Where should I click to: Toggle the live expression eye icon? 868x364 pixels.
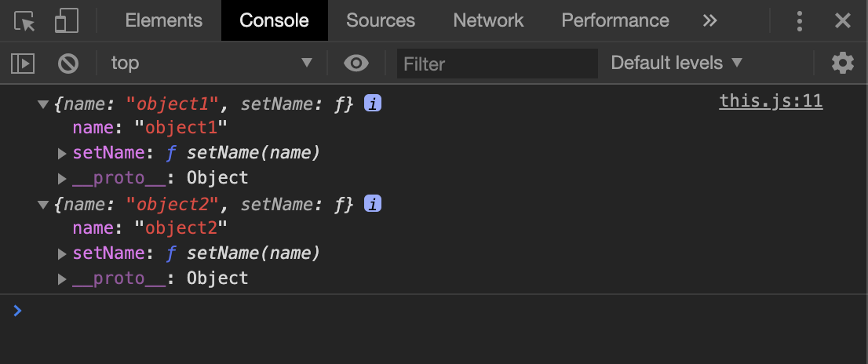pos(356,63)
